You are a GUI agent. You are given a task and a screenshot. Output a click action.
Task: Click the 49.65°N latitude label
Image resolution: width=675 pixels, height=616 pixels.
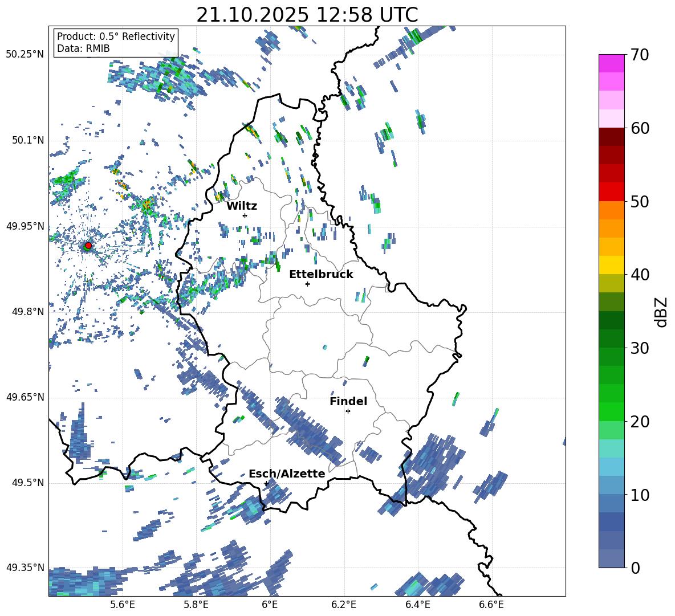coord(25,397)
